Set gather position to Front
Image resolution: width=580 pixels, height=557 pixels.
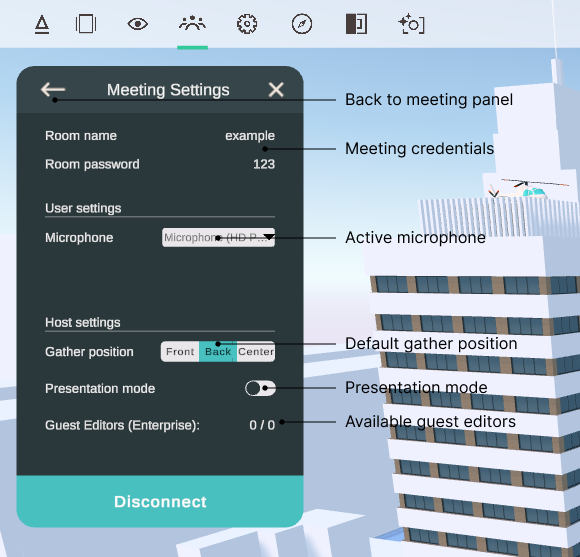pos(180,351)
